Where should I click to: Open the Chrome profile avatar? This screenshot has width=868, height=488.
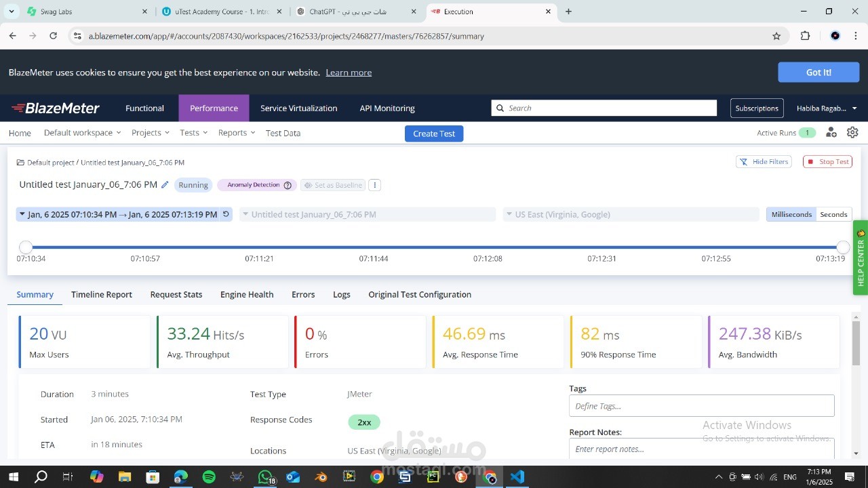click(x=835, y=36)
